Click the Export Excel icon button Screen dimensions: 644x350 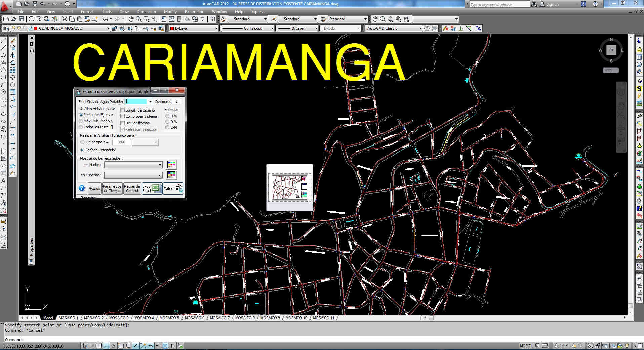point(152,189)
